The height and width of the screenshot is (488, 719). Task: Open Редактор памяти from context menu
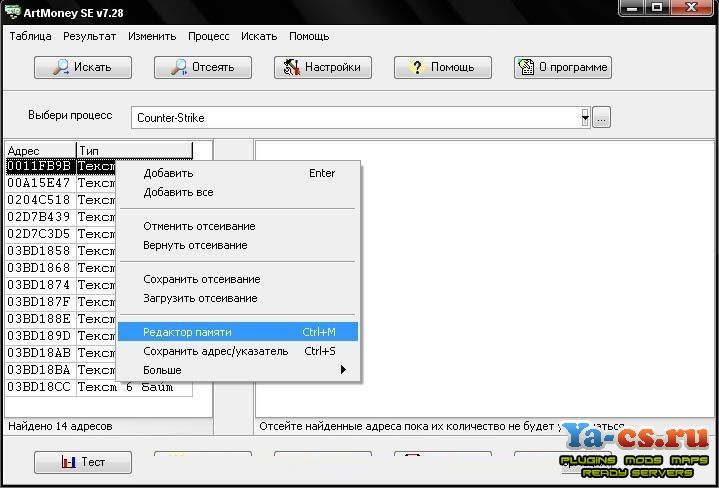[x=238, y=332]
